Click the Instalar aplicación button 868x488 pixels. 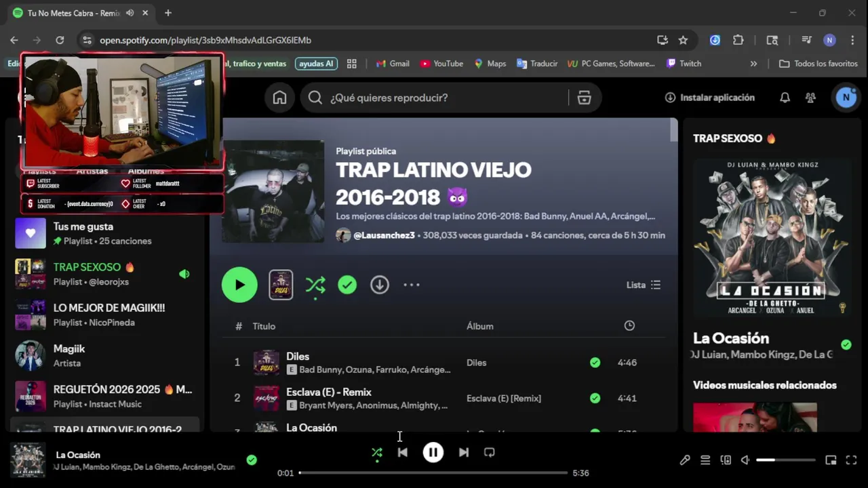tap(709, 98)
